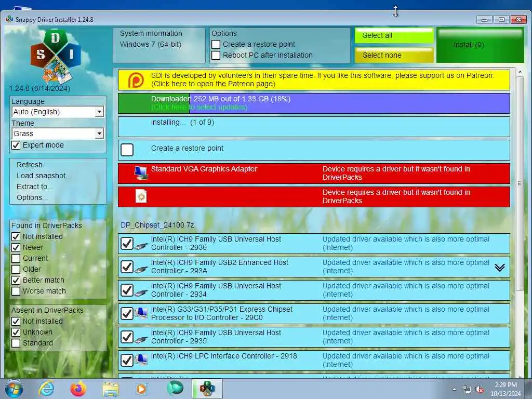Click icon for ICH9 LPC Interface Controller
The image size is (532, 399).
[x=141, y=361]
